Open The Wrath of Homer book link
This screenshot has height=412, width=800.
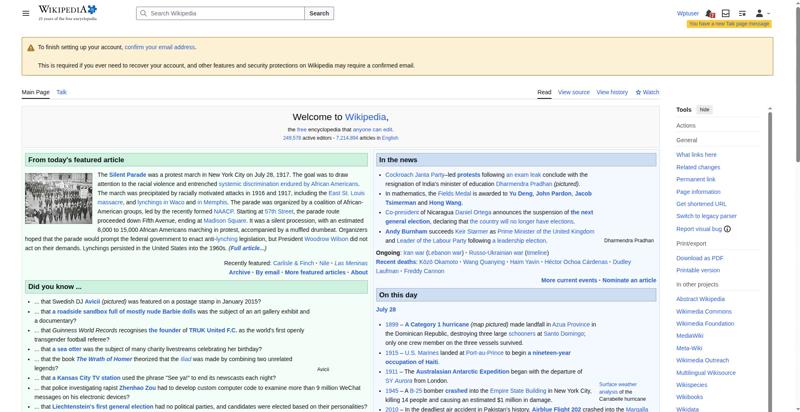pos(104,359)
